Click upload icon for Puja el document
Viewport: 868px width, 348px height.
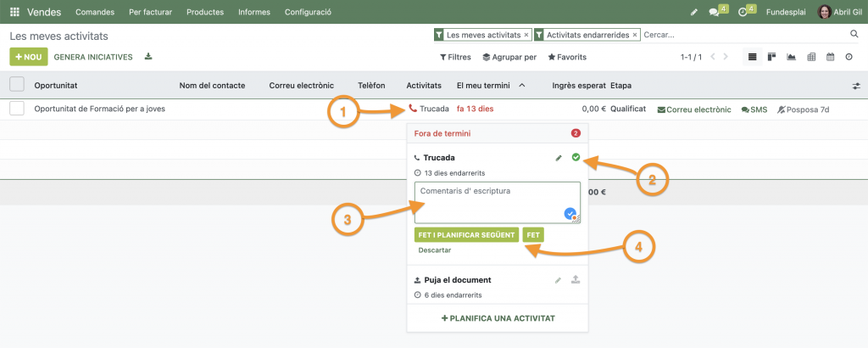(x=576, y=279)
